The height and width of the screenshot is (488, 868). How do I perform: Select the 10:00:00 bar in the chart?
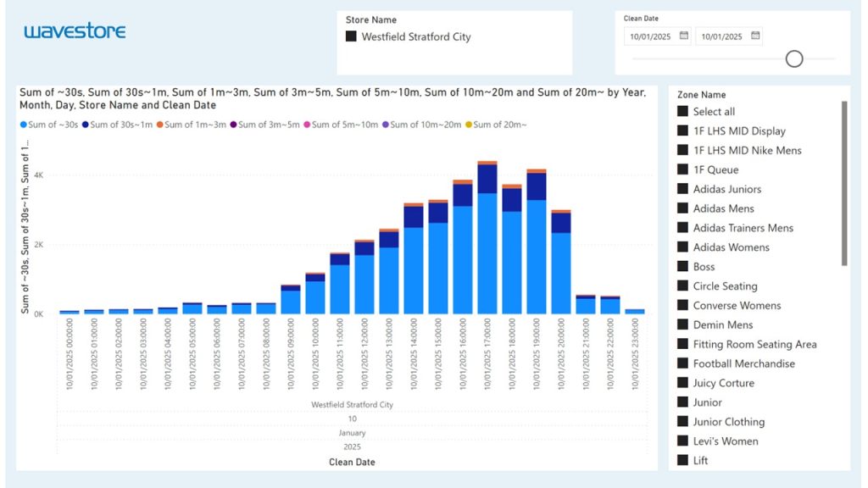[x=315, y=293]
